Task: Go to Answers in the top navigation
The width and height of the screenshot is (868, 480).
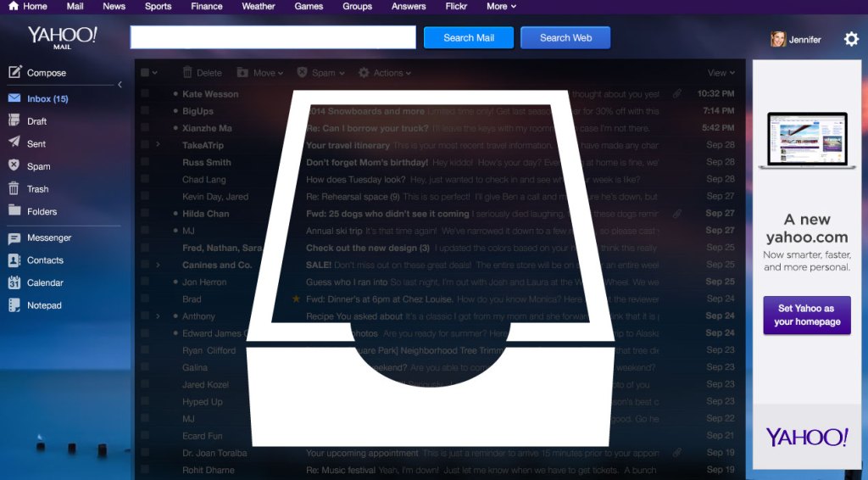Action: (409, 6)
